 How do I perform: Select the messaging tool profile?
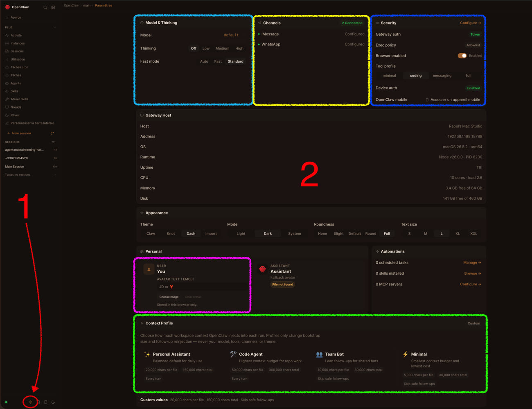click(442, 76)
